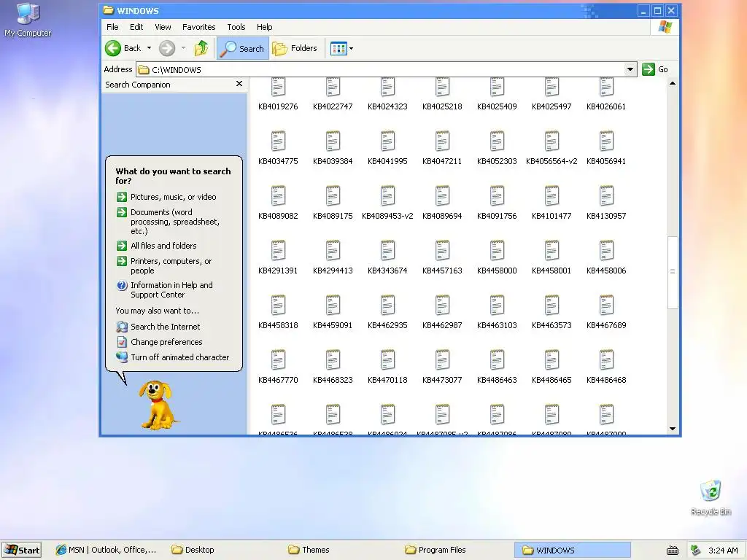Screen dimensions: 747x560
Task: Open My Computer desktop icon
Action: 28,20
